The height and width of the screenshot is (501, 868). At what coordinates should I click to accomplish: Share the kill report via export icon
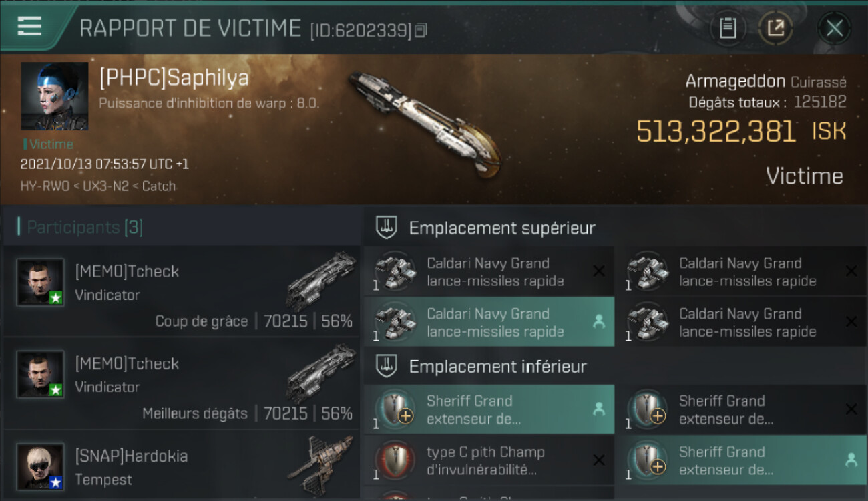(775, 28)
